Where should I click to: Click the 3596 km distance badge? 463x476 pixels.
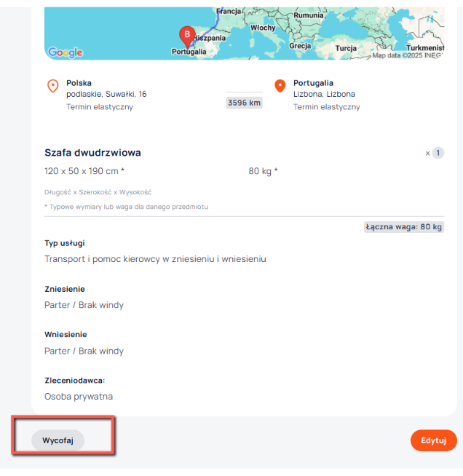[x=244, y=103]
